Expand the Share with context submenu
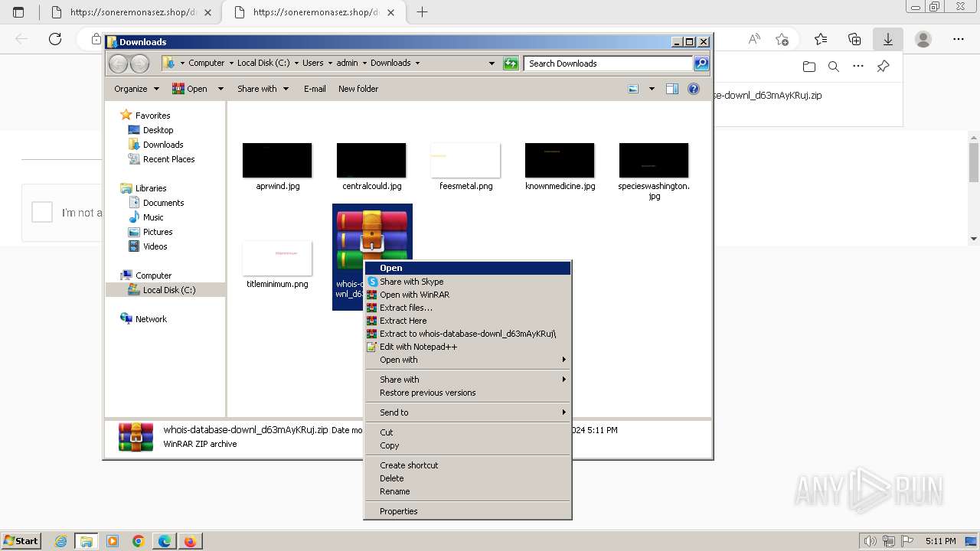This screenshot has width=980, height=551. [x=467, y=380]
